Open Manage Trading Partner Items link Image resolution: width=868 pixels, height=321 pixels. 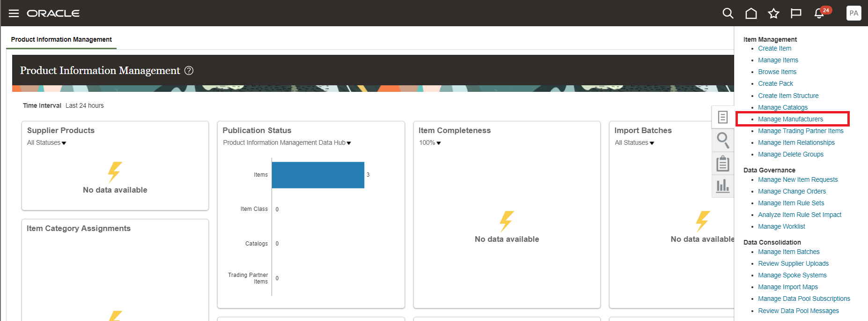(801, 131)
